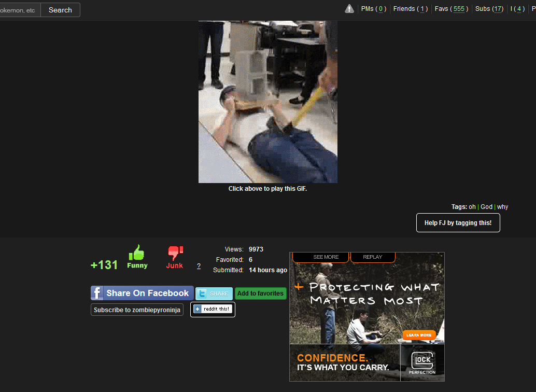
Task: Open the question mark help link
Action: [199, 266]
